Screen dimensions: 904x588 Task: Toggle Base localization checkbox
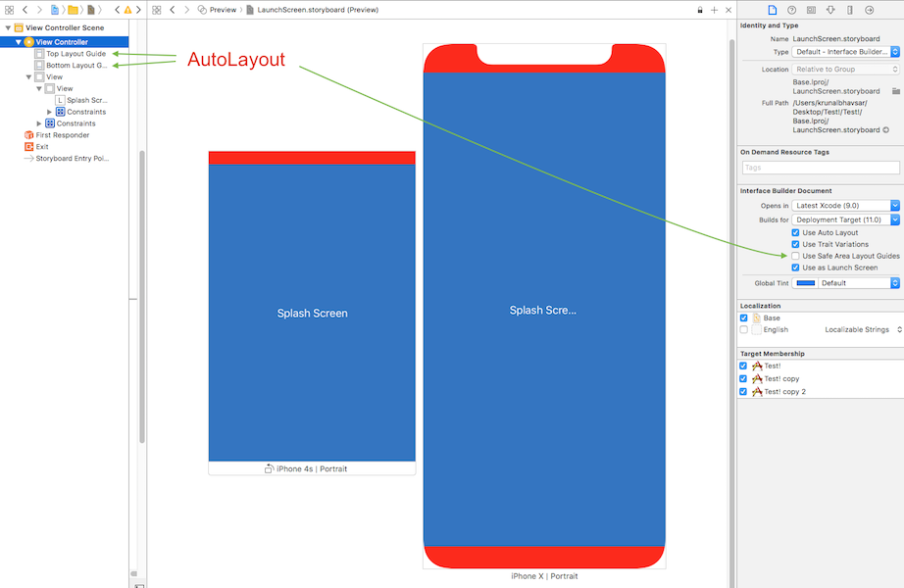coord(744,318)
